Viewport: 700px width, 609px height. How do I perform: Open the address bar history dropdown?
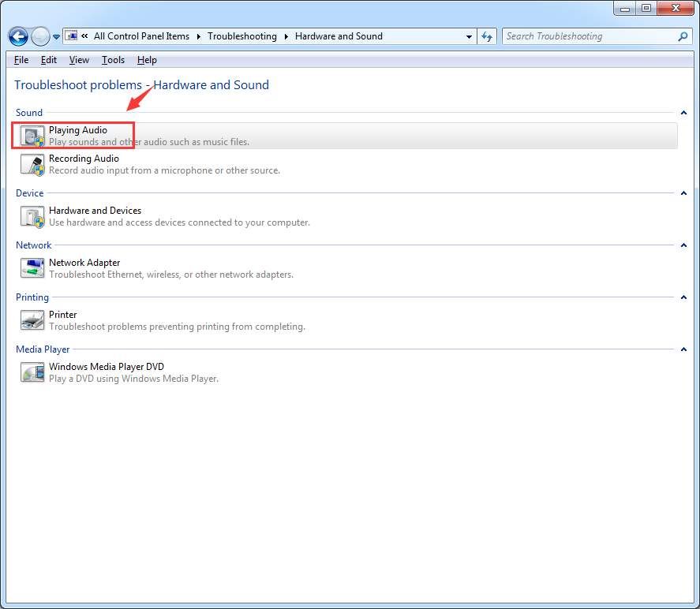pyautogui.click(x=469, y=36)
